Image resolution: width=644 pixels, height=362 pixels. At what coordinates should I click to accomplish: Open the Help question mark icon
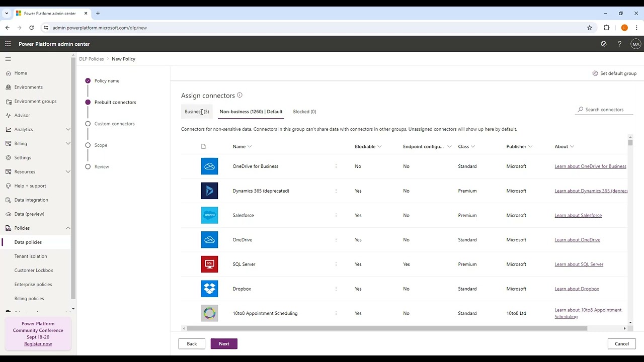pyautogui.click(x=619, y=44)
